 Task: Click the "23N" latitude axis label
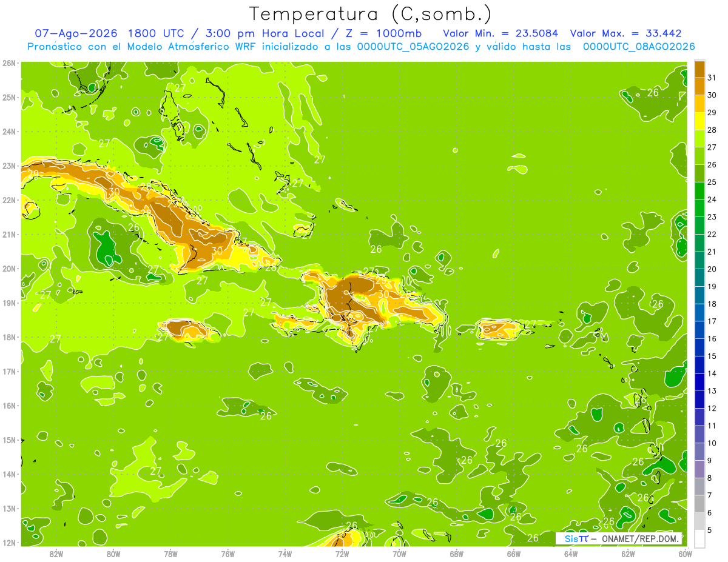pyautogui.click(x=9, y=166)
